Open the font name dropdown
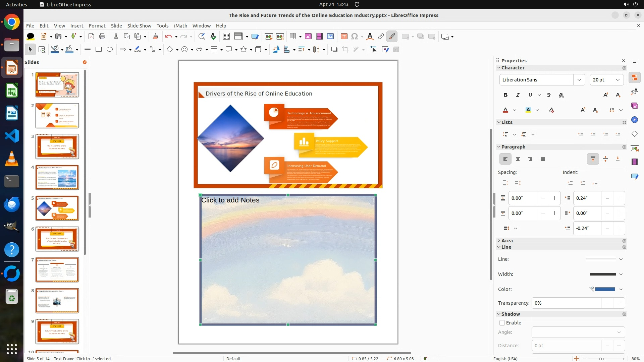Image resolution: width=644 pixels, height=362 pixels. click(x=579, y=80)
